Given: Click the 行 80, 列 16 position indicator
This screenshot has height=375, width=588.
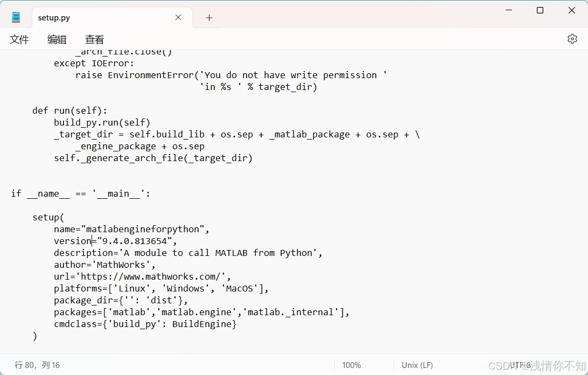Looking at the screenshot, I should (38, 365).
